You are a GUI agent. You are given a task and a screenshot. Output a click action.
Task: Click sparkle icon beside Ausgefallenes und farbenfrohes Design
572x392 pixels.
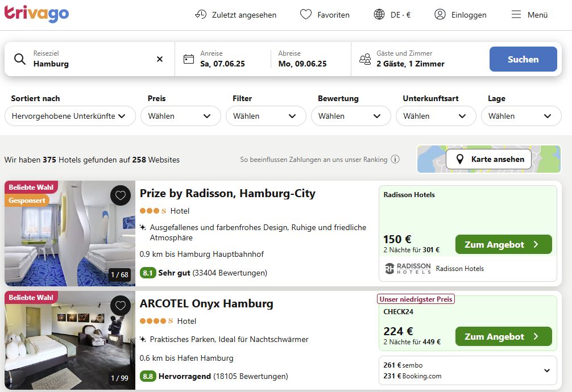pos(143,228)
